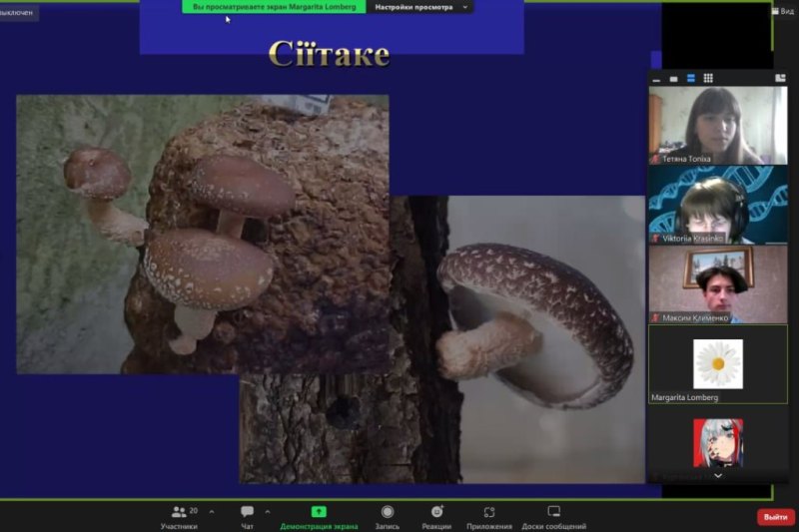Select Margarita Lomberg's daisy avatar tile

pyautogui.click(x=717, y=363)
